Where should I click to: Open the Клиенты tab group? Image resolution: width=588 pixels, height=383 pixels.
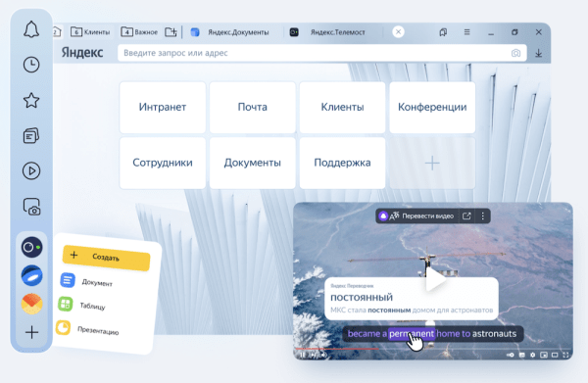click(90, 32)
